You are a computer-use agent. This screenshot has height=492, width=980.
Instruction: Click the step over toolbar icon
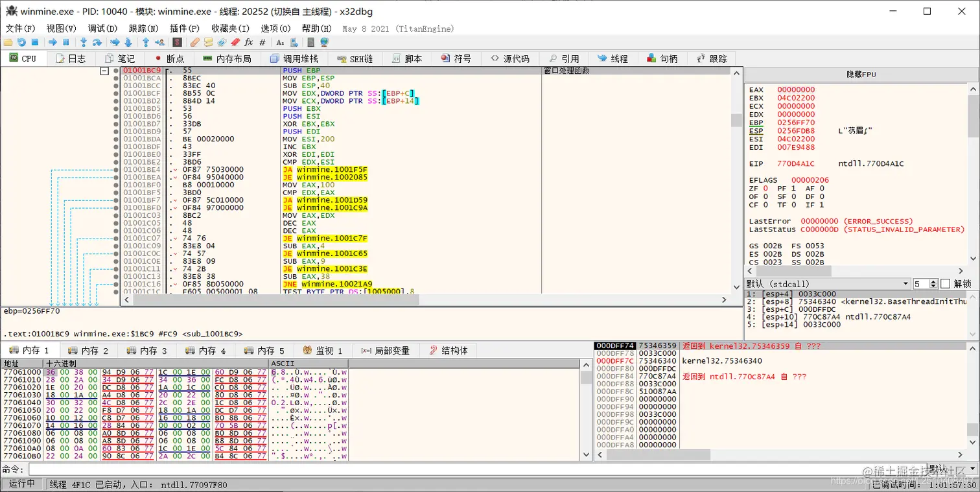(97, 42)
